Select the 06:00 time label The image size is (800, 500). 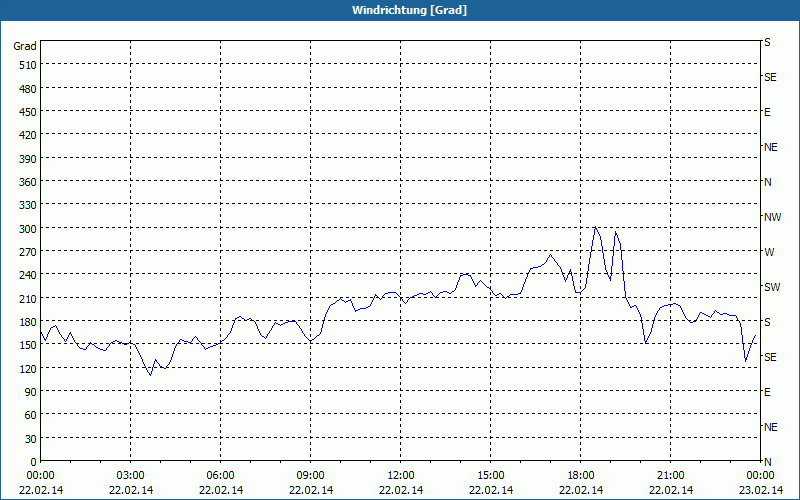click(220, 476)
